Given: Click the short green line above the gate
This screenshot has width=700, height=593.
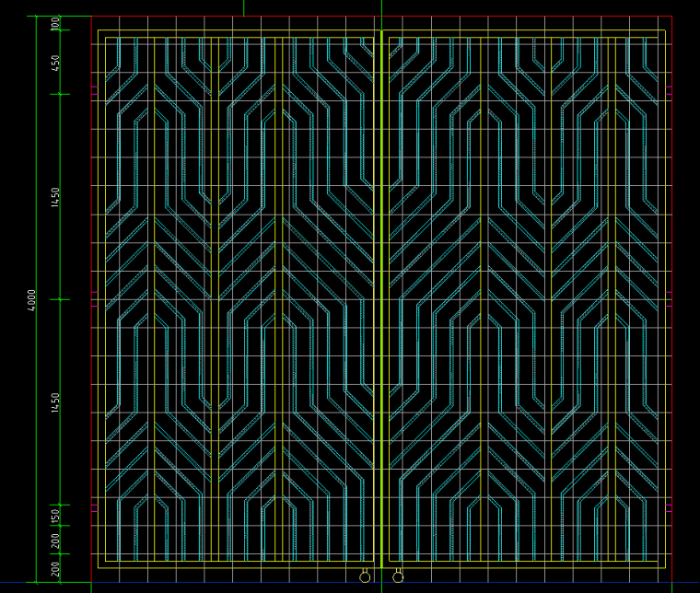Looking at the screenshot, I should tap(243, 7).
